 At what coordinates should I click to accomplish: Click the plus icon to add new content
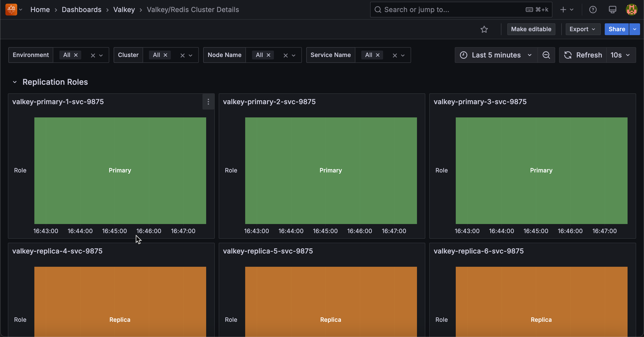tap(563, 10)
